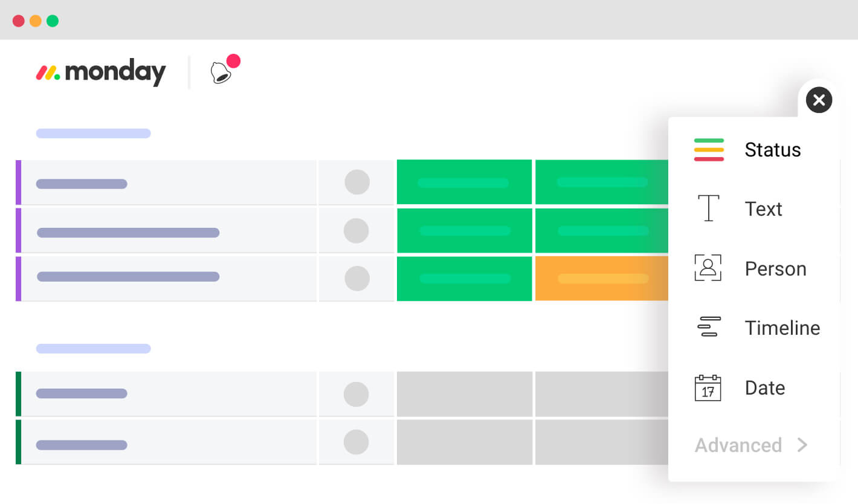Click the monday logo
This screenshot has height=504, width=858.
click(x=100, y=73)
